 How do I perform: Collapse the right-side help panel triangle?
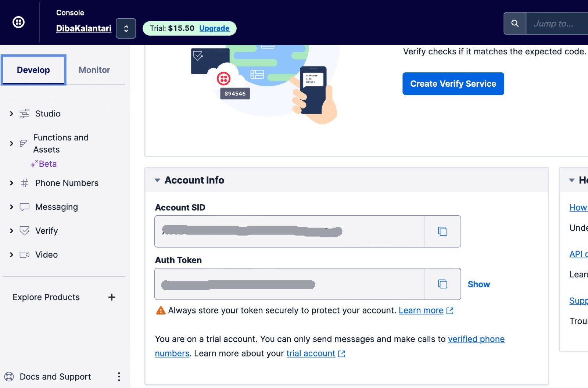[x=572, y=180]
